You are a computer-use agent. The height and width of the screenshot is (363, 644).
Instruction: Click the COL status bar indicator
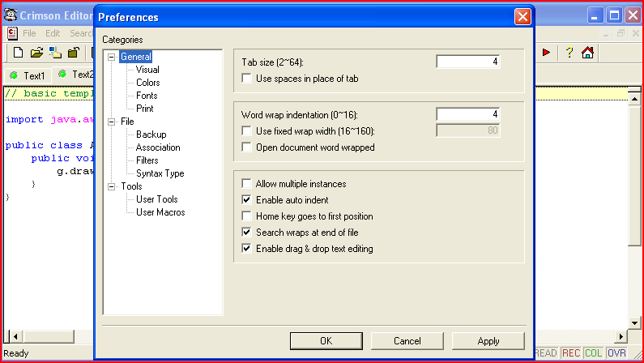(x=593, y=353)
